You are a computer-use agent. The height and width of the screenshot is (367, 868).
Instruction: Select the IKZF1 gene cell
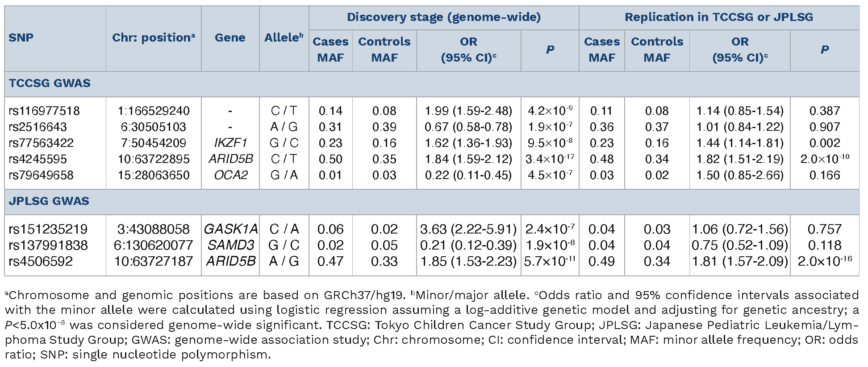click(230, 143)
